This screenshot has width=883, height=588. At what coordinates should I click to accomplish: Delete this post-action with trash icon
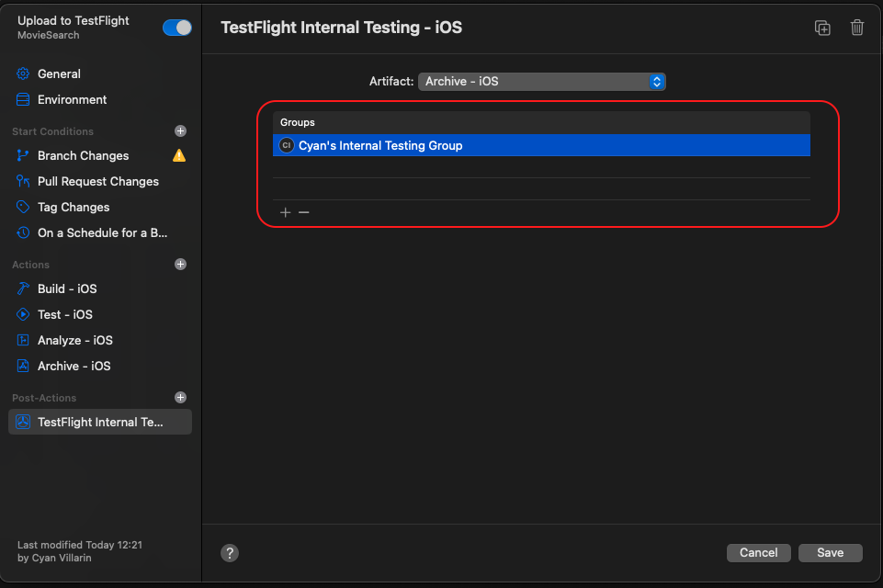click(856, 28)
